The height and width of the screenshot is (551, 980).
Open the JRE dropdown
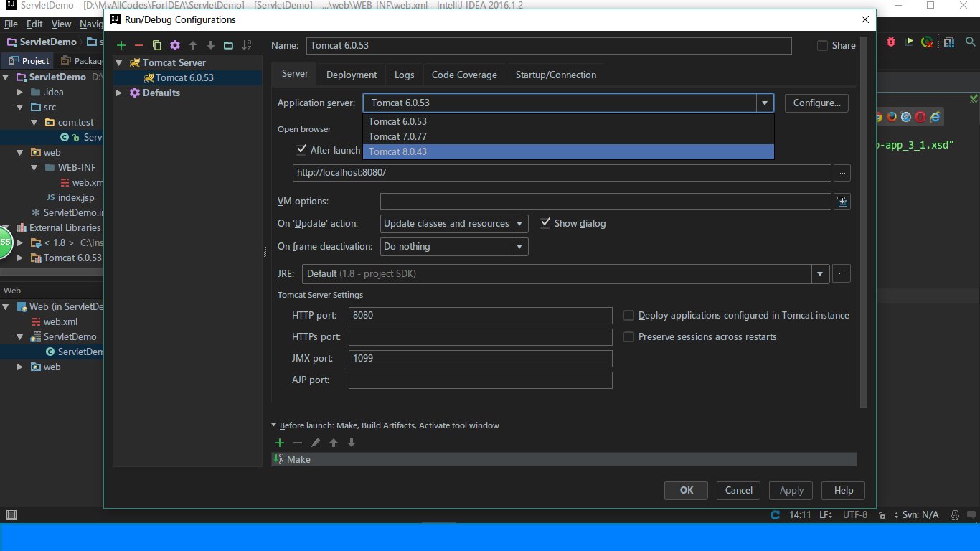coord(821,273)
